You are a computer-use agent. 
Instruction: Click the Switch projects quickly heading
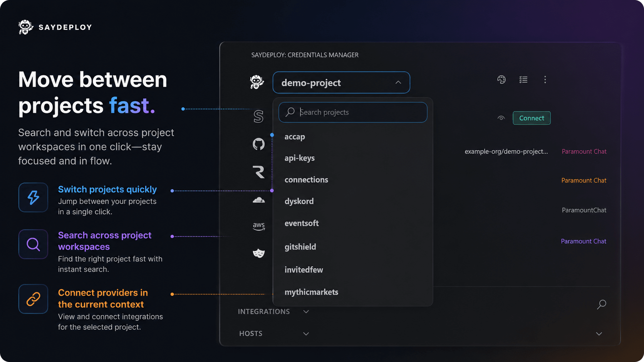[107, 189]
